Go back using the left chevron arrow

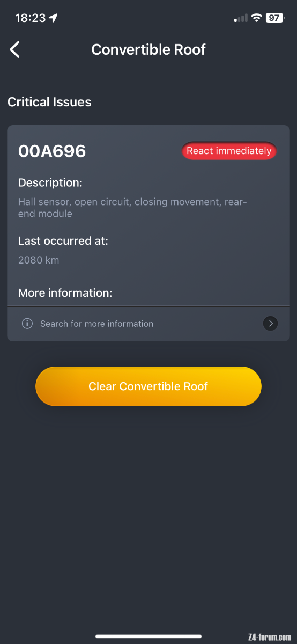14,49
